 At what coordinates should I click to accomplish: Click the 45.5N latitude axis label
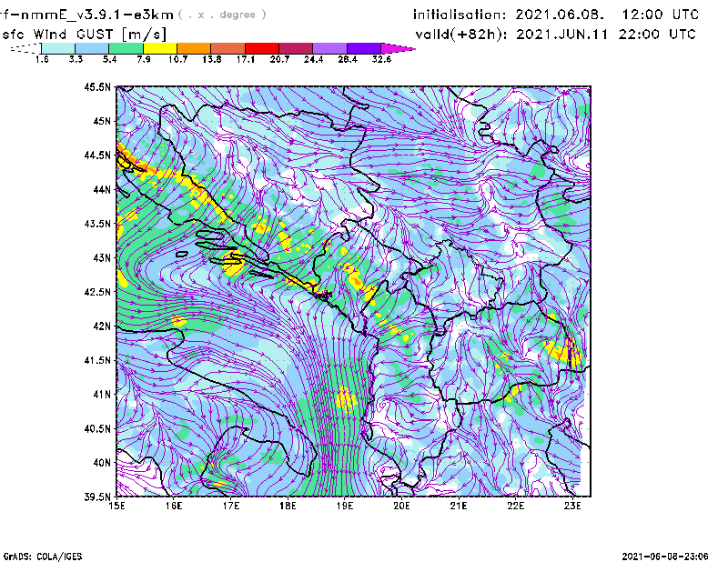(x=97, y=87)
